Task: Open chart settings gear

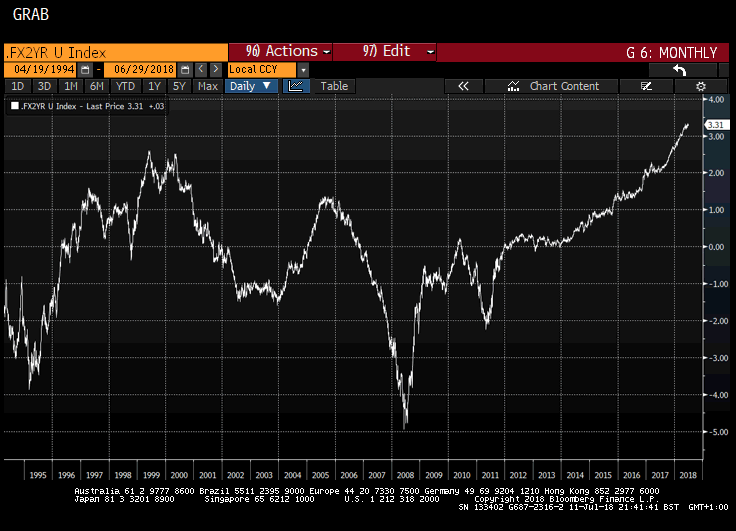Action: pyautogui.click(x=701, y=86)
